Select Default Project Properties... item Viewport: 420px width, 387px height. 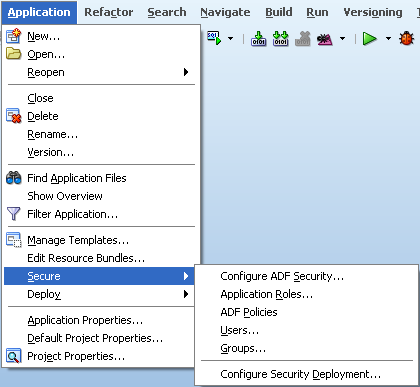point(98,338)
